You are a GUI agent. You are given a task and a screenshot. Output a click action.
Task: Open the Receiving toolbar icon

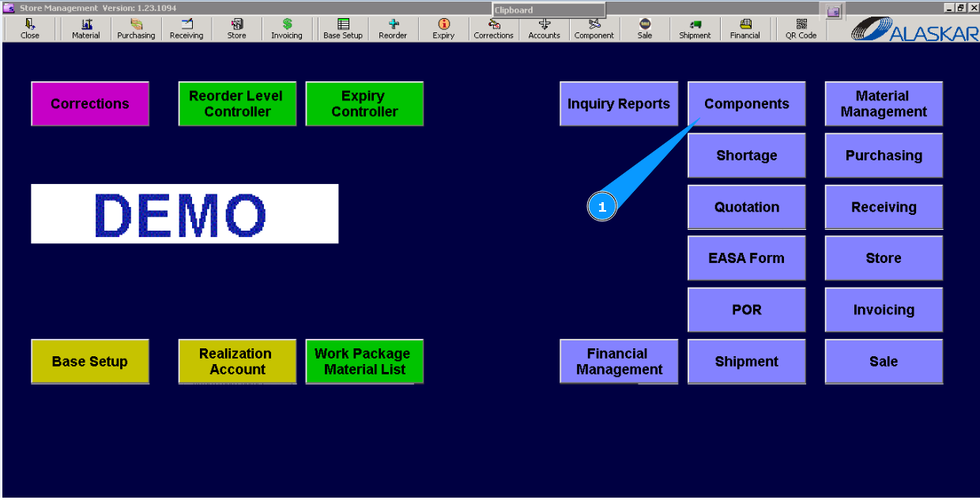point(187,29)
